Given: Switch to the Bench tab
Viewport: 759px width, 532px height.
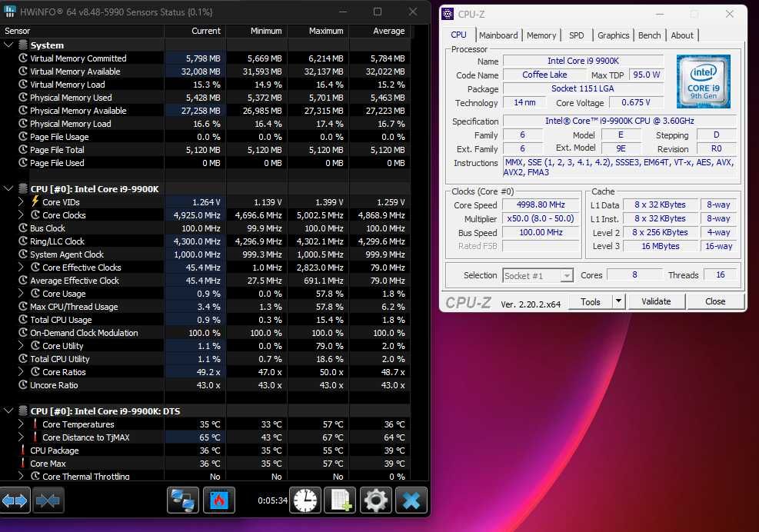Looking at the screenshot, I should click(649, 35).
